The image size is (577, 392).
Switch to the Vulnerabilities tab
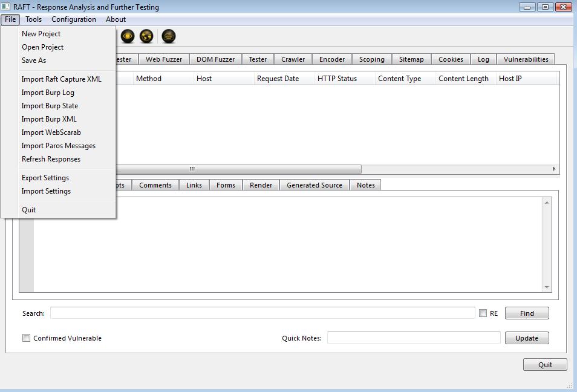[x=526, y=59]
